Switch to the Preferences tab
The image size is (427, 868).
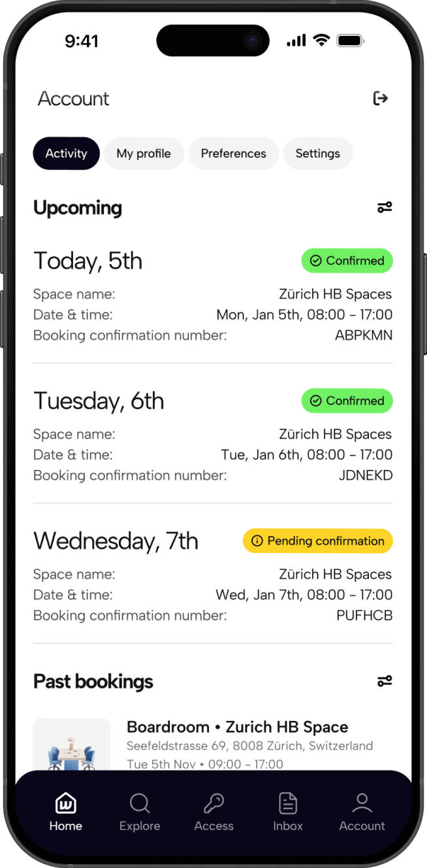(x=233, y=154)
